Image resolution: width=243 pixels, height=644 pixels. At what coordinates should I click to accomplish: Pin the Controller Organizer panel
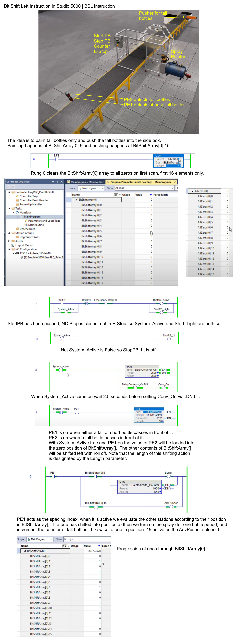point(57,182)
